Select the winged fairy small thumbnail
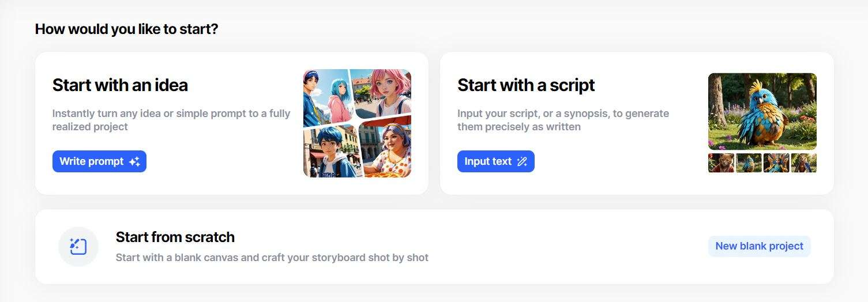This screenshot has width=868, height=302. click(776, 163)
